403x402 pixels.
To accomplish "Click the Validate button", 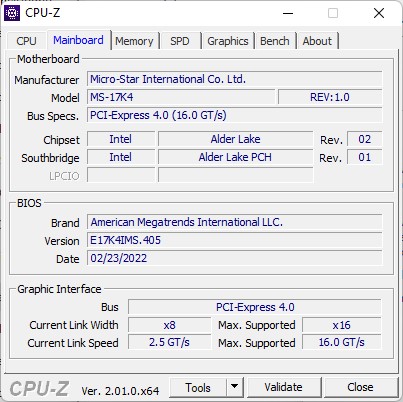I will tap(284, 387).
